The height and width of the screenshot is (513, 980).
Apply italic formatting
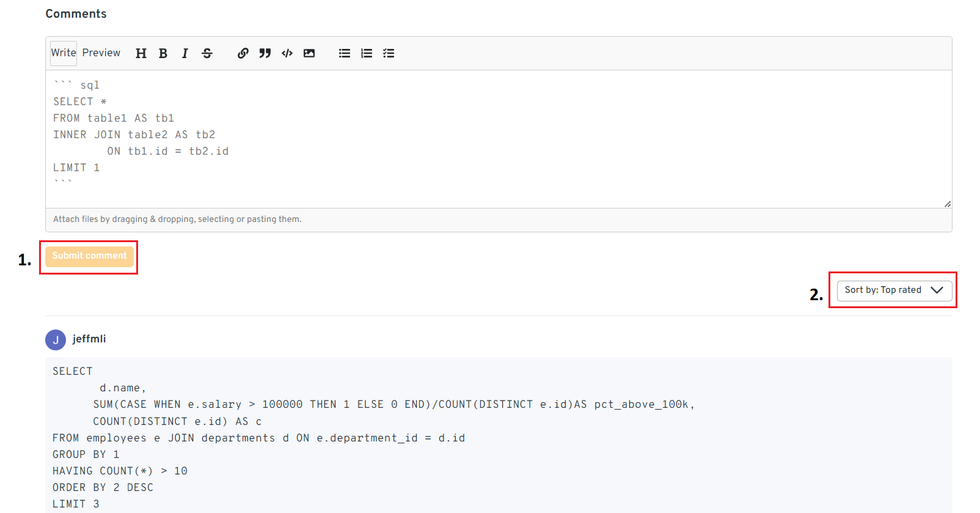pos(185,54)
